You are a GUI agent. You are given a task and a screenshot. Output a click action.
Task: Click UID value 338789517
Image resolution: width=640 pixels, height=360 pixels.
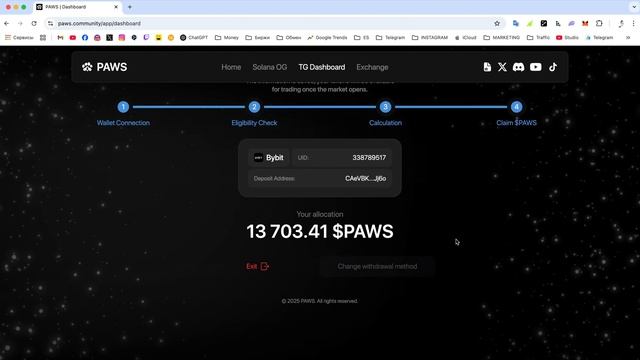[369, 158]
